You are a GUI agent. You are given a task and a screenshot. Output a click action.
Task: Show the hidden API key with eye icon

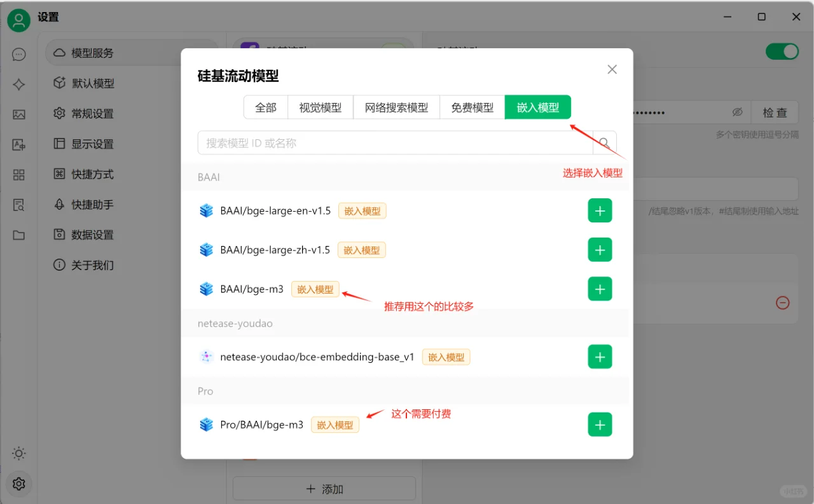[737, 112]
